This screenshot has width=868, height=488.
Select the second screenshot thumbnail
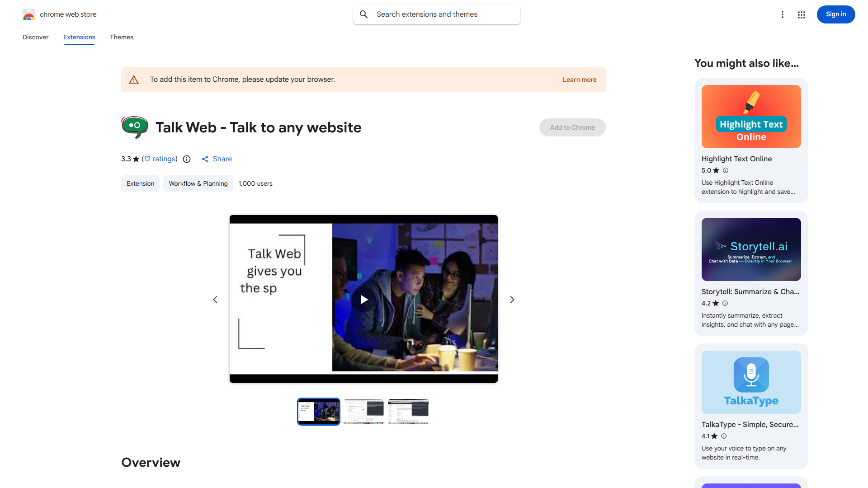click(x=363, y=411)
